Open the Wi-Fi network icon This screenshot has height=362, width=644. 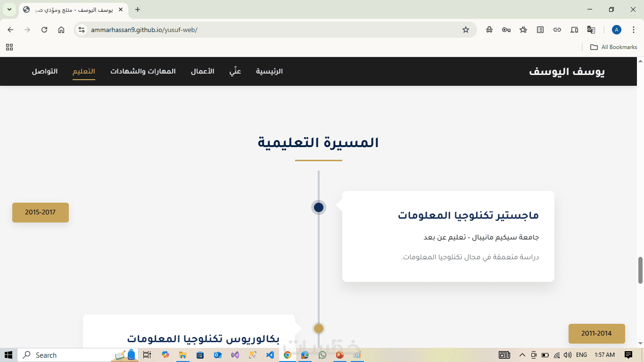pos(557,355)
